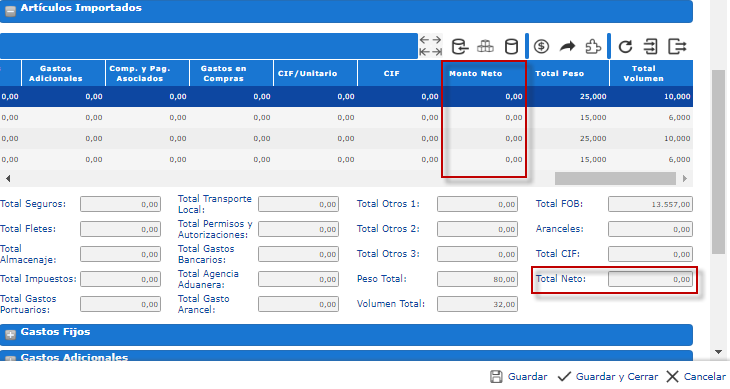The image size is (730, 389).
Task: Click Guardar y Cerrar button
Action: coord(608,376)
